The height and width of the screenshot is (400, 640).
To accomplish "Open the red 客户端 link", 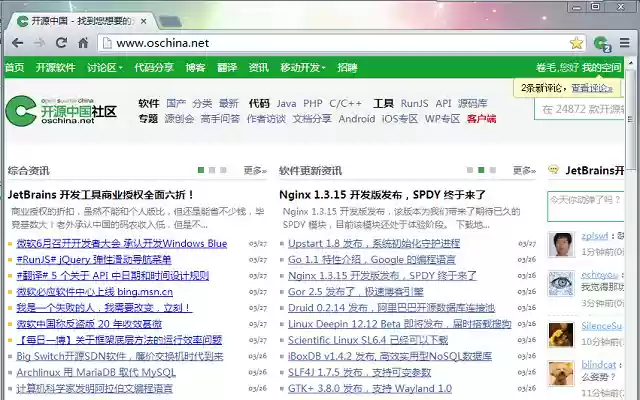I will (x=482, y=119).
